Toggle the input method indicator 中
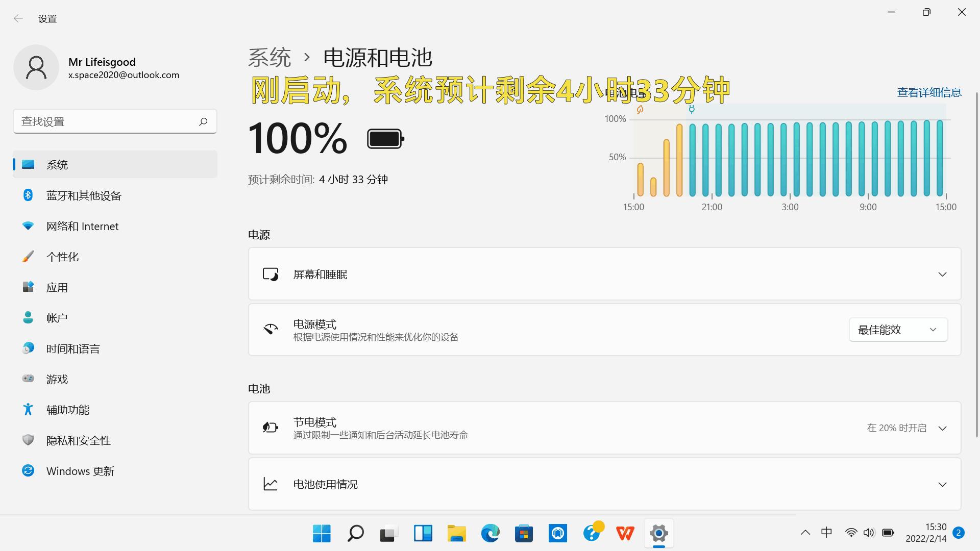Screen dimensions: 980x551 [x=826, y=532]
